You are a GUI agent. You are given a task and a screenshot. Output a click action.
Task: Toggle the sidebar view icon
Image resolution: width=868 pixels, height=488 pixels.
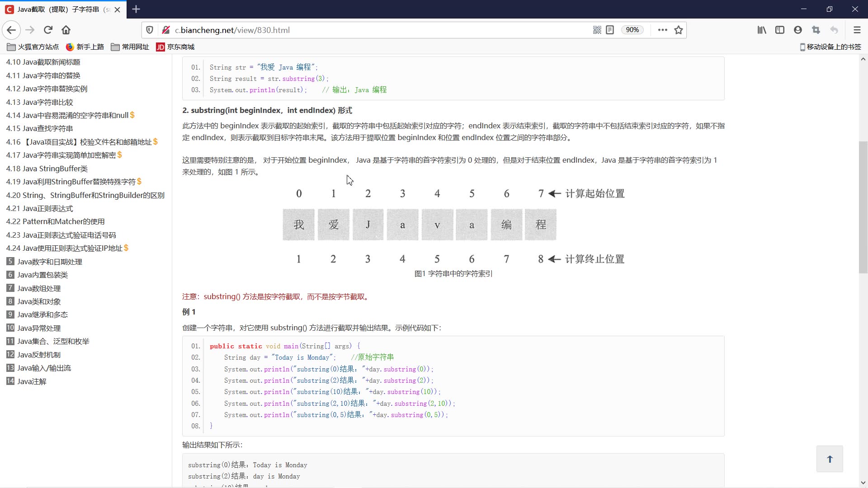click(780, 30)
